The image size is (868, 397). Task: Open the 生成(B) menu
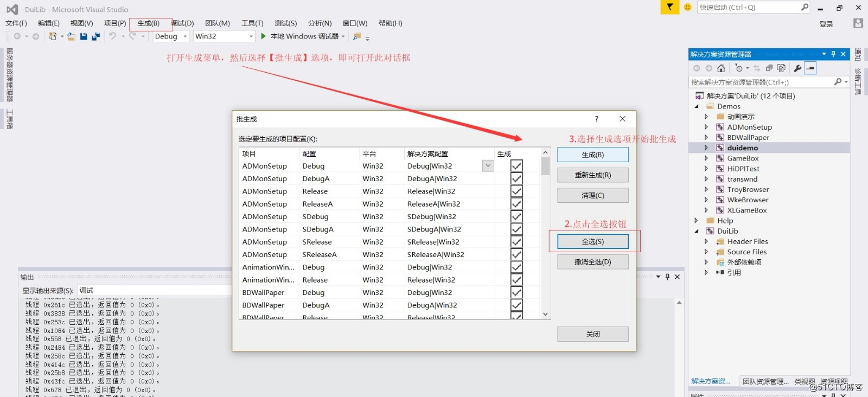pyautogui.click(x=148, y=23)
